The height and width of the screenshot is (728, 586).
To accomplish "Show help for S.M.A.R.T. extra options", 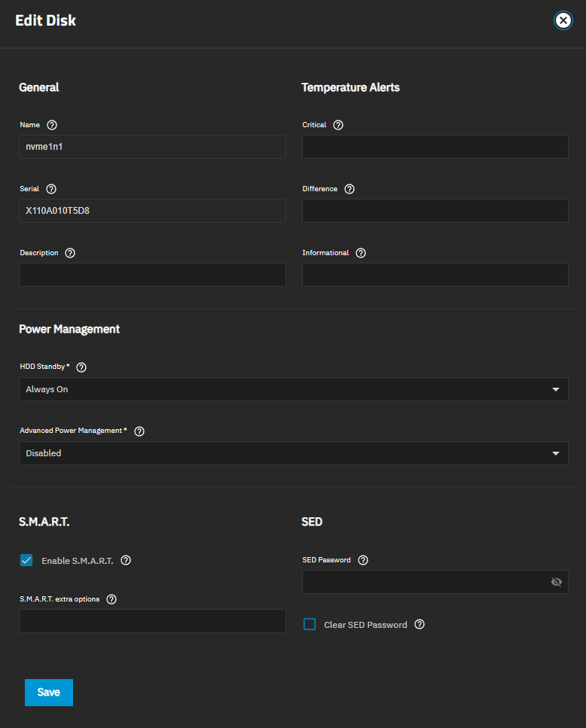I will [111, 599].
